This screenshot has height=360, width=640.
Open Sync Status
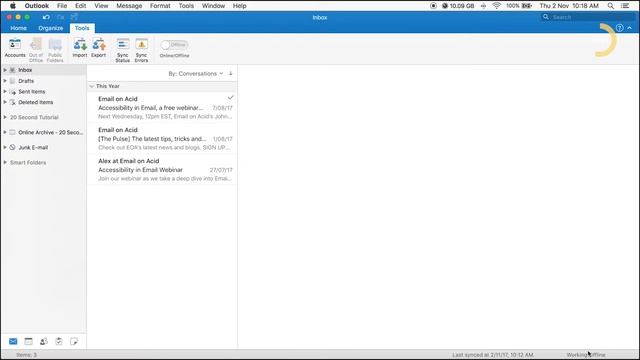(122, 50)
